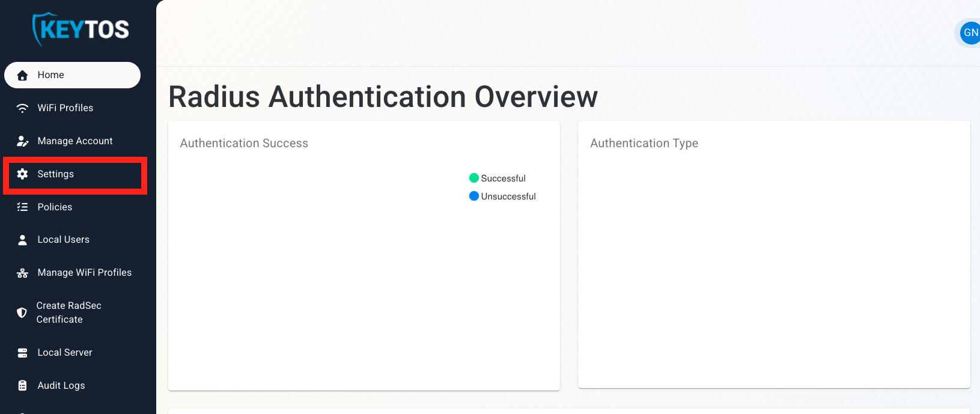
Task: Click the Policies checklist icon
Action: 22,207
